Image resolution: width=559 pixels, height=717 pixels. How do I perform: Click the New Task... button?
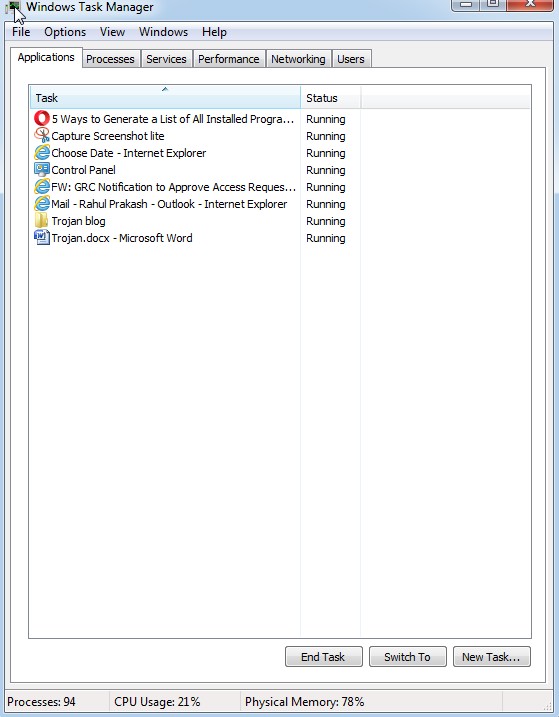491,657
